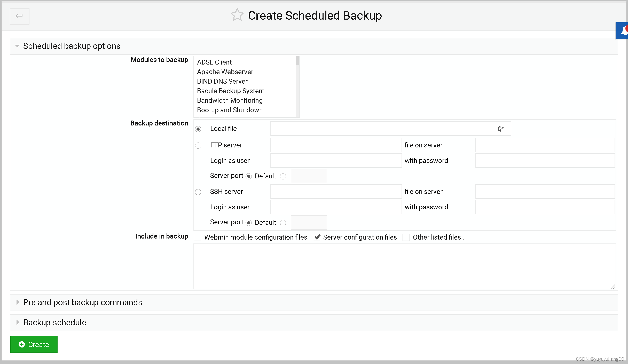
Task: Collapse Scheduled backup options section
Action: [72, 46]
